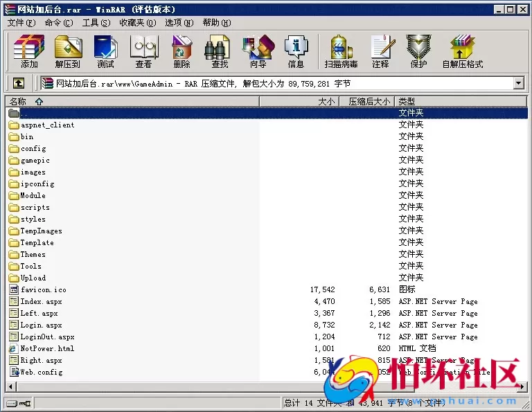
Task: Sort by Packed Size (压缩后大小) column header
Action: click(x=367, y=101)
